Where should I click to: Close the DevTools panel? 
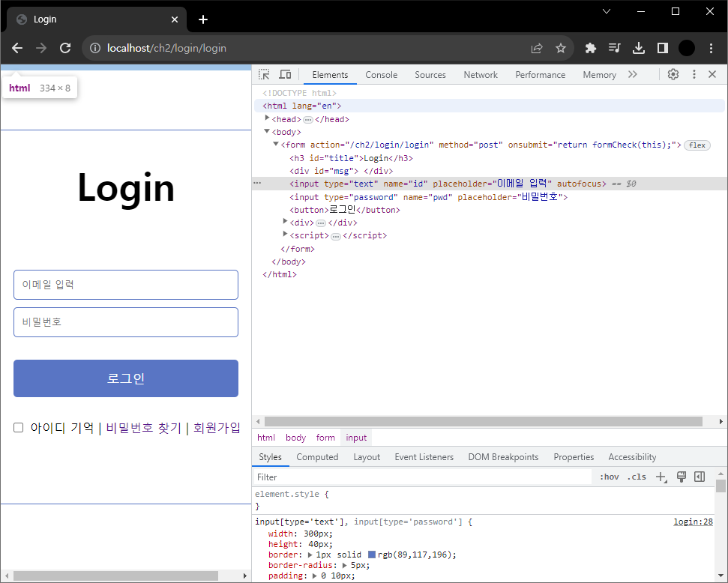tap(712, 74)
